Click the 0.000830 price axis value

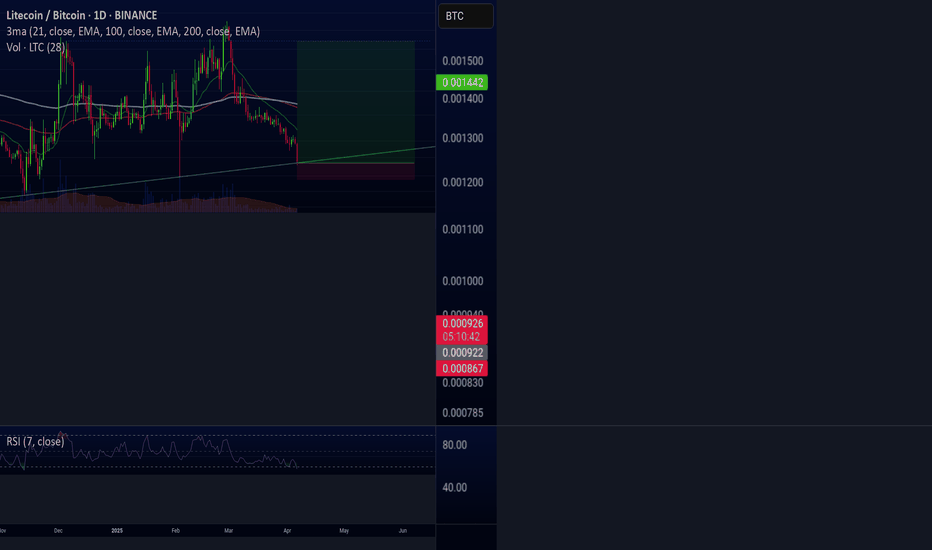462,383
